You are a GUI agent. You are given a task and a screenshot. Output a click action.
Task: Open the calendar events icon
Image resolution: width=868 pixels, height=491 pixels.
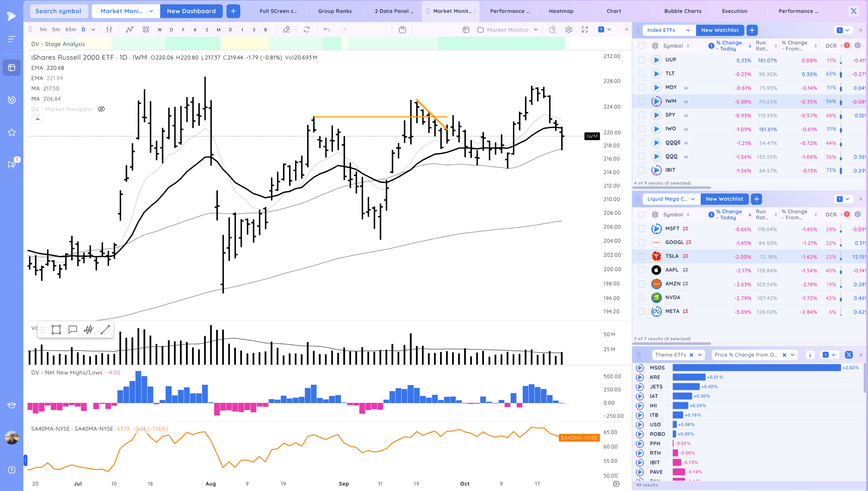(403, 30)
